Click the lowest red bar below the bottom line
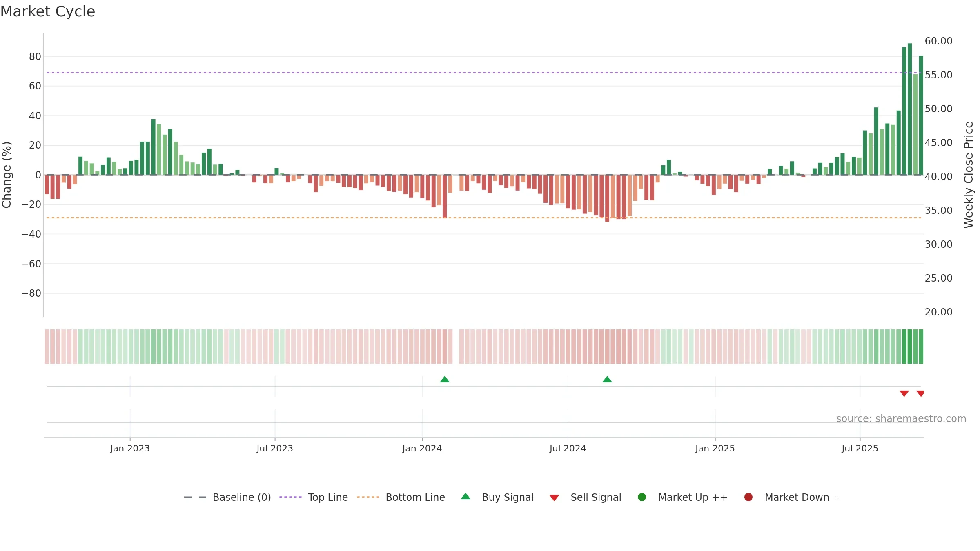The width and height of the screenshot is (980, 551). click(607, 198)
